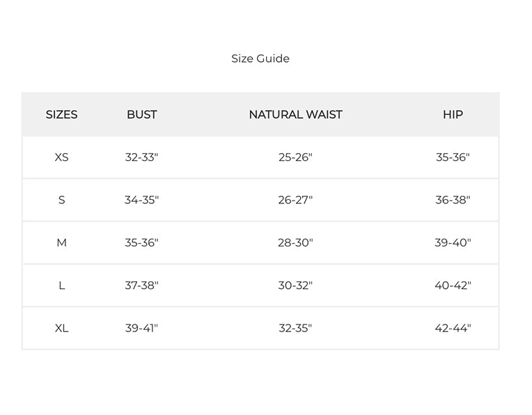The image size is (532, 415).
Task: Click the S waist value 26-27"
Action: click(295, 201)
